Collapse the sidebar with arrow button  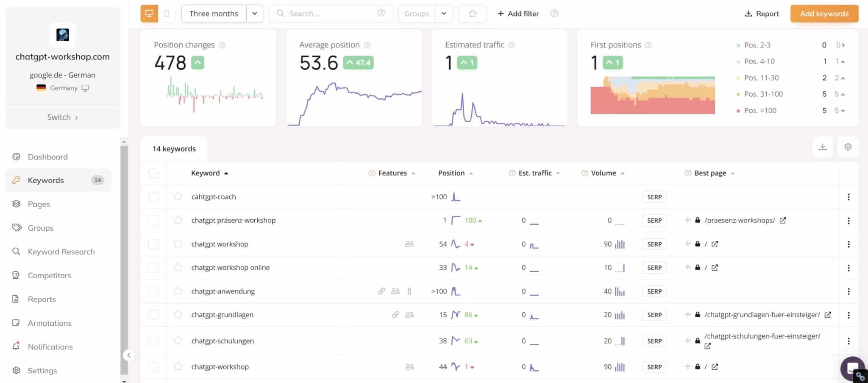tap(129, 355)
